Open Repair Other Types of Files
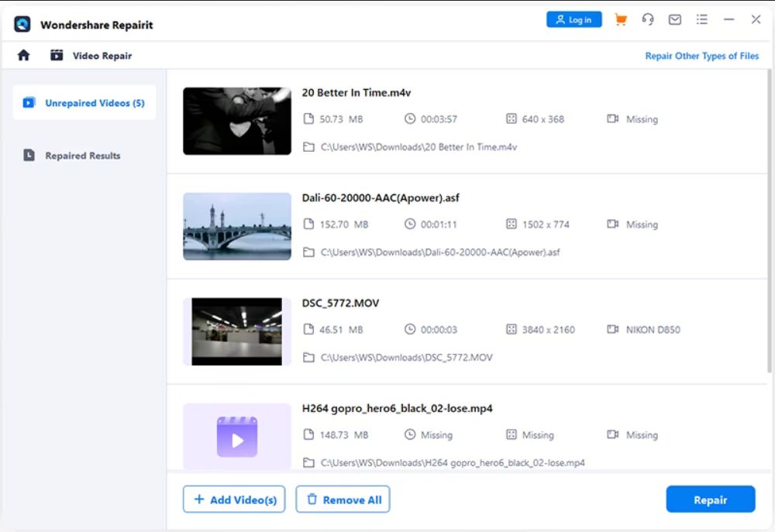Image resolution: width=775 pixels, height=532 pixels. pos(702,55)
